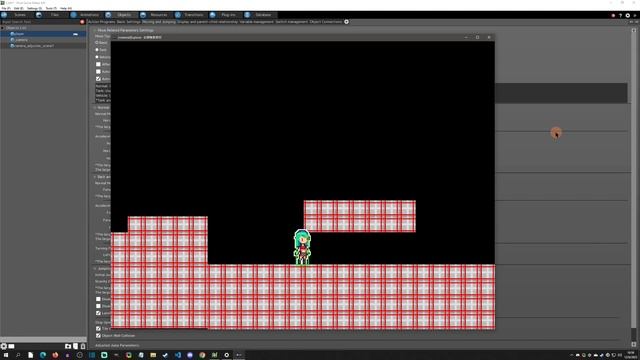Image resolution: width=640 pixels, height=360 pixels.
Task: Click the red record icon in top bar
Action: (613, 16)
